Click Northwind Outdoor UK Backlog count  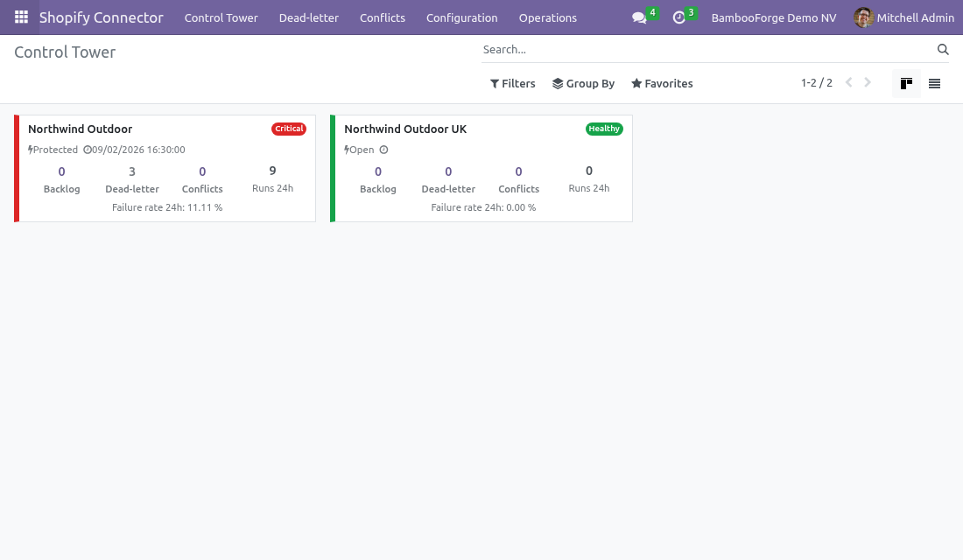tap(377, 171)
